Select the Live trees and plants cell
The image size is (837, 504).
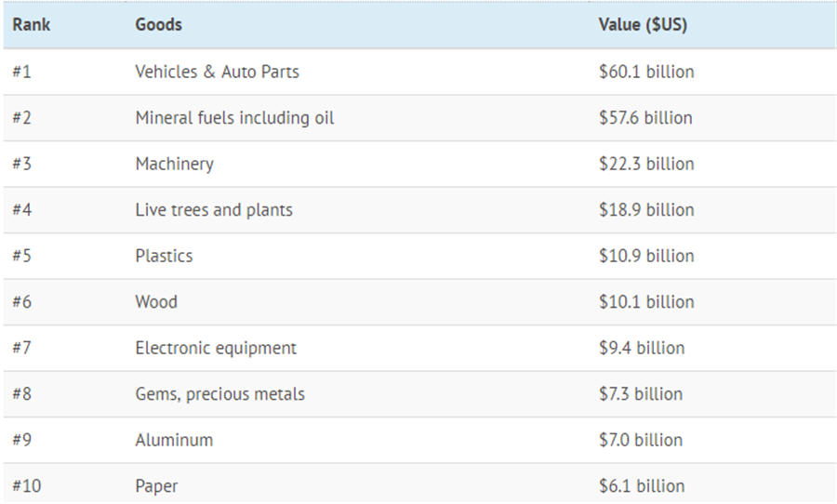pyautogui.click(x=214, y=210)
